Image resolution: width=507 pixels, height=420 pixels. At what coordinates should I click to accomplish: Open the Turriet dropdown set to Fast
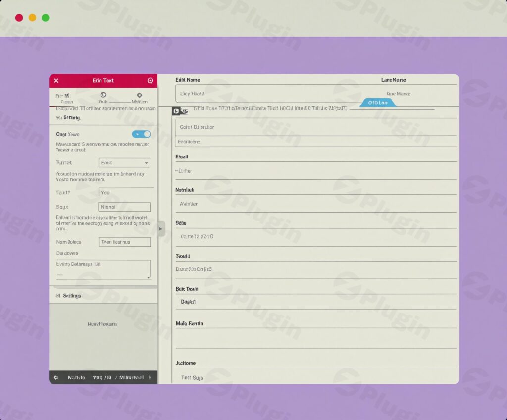(x=124, y=162)
